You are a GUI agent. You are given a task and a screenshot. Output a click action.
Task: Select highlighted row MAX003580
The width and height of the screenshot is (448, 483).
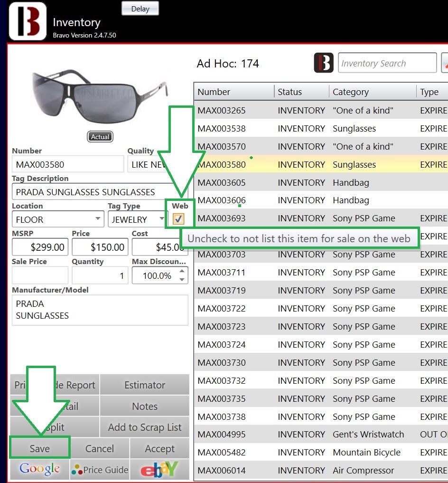tap(321, 164)
